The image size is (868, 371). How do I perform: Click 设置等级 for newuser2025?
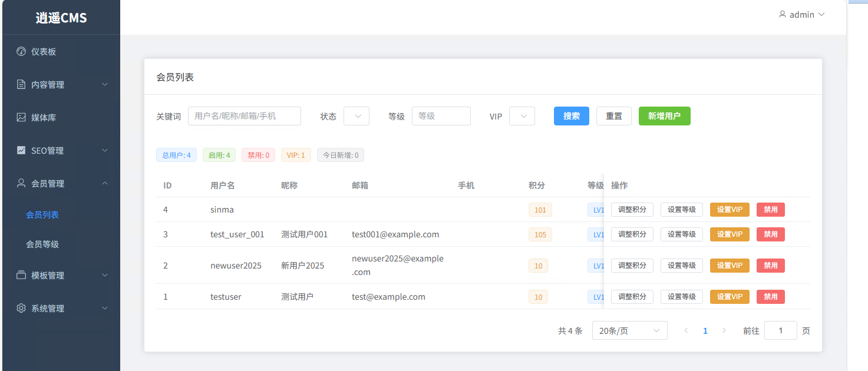pyautogui.click(x=682, y=266)
